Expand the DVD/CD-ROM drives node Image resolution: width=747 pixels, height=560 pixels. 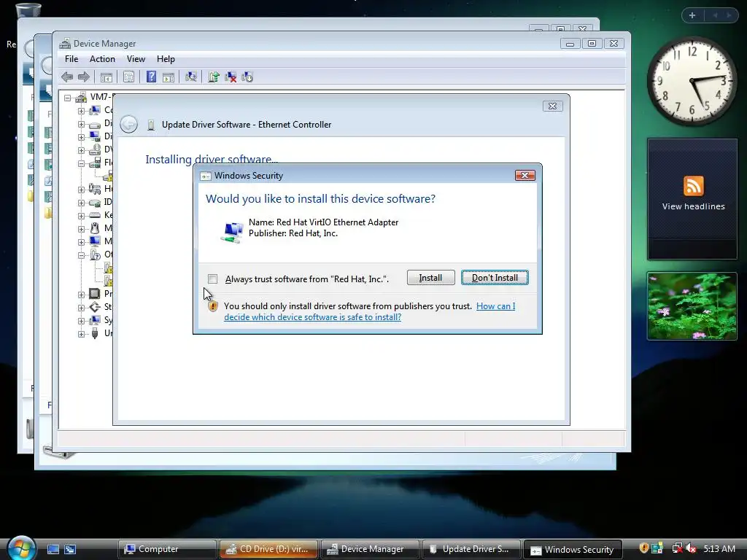pyautogui.click(x=81, y=150)
